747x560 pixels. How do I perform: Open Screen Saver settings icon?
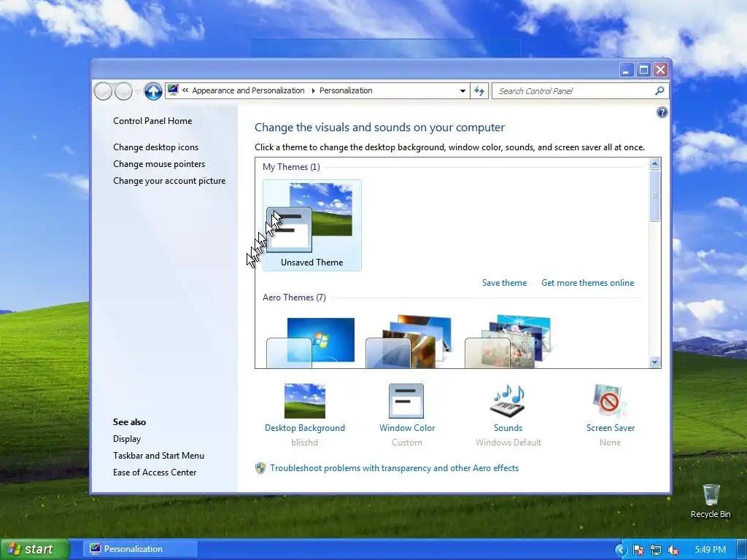pos(611,401)
